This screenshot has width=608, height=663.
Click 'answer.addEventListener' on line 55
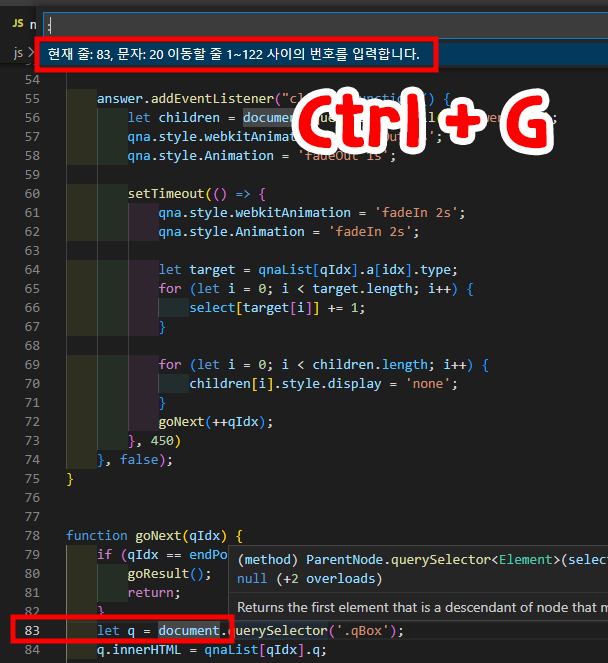tap(186, 99)
